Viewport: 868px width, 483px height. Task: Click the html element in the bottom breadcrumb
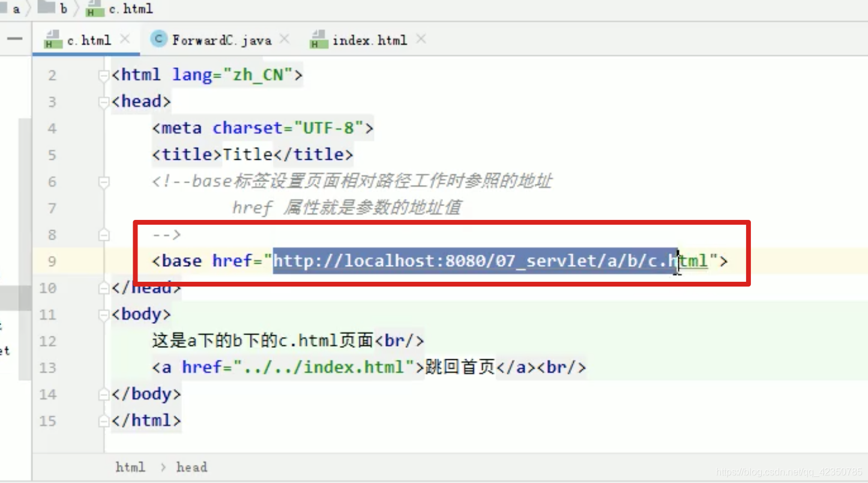coord(130,467)
